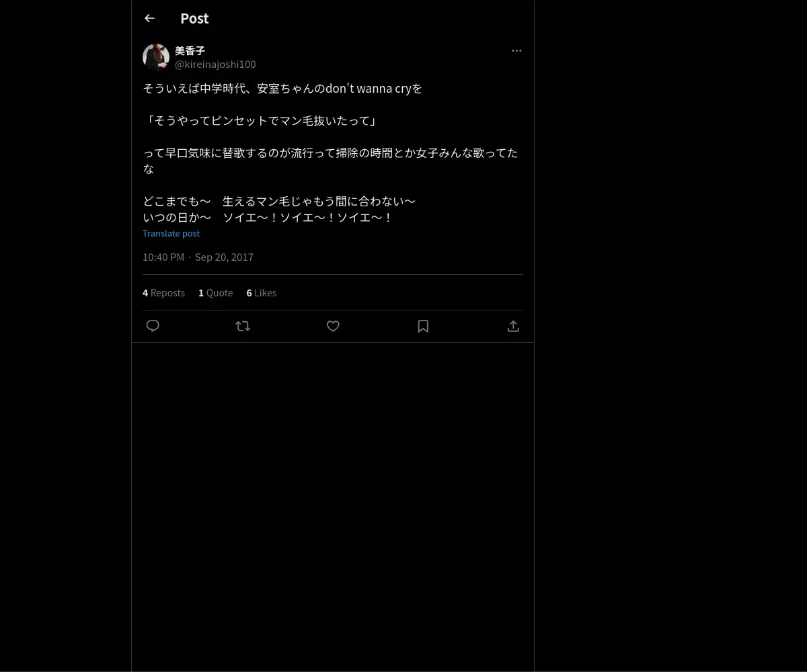This screenshot has width=807, height=672.
Task: Click the first line mentioning don't wanna cry
Action: pos(282,88)
